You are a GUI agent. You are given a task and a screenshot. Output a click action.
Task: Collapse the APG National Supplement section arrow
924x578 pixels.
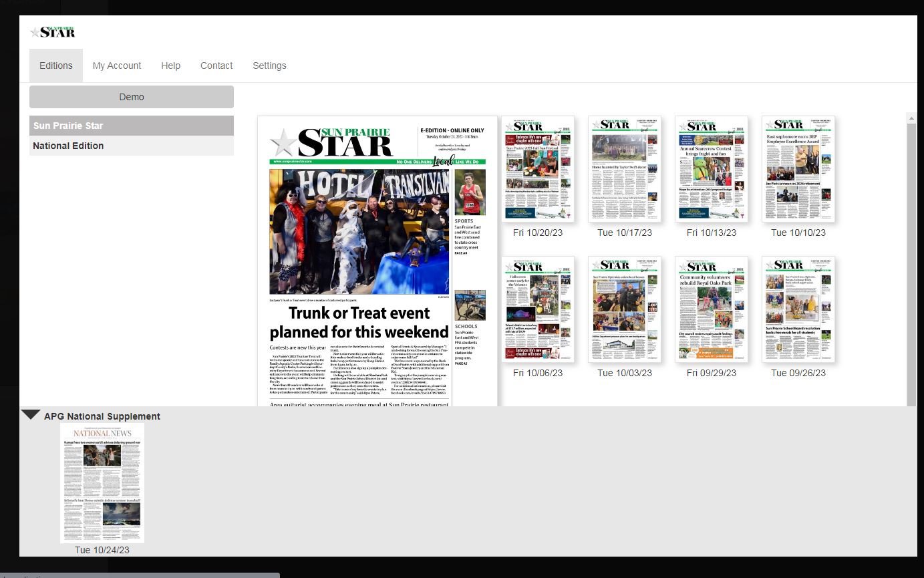point(31,414)
